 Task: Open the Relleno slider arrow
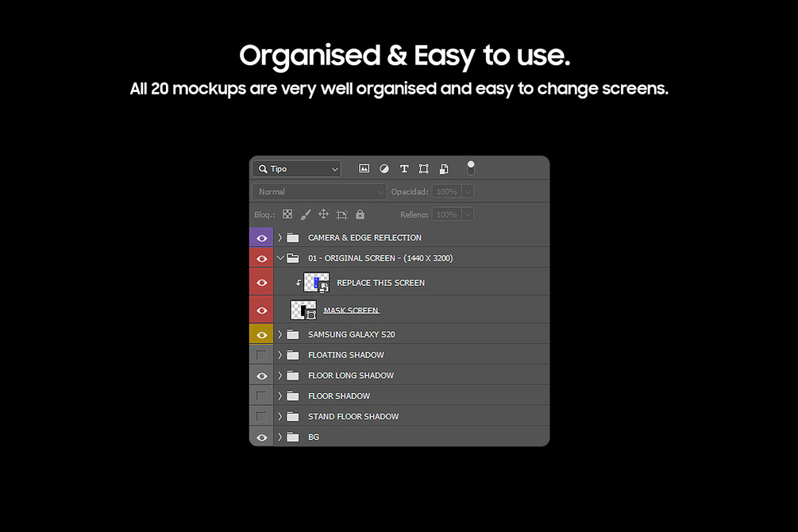click(468, 215)
